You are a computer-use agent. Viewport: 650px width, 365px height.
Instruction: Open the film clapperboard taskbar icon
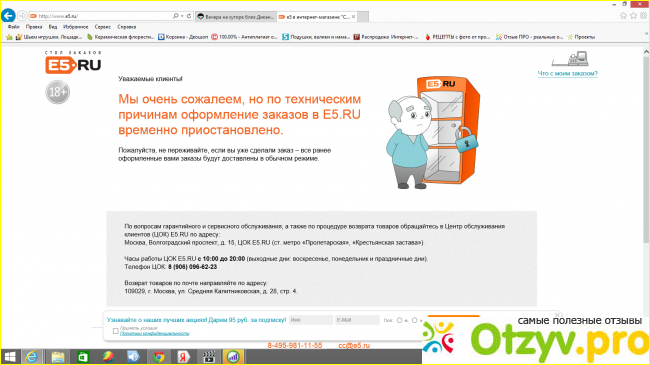point(209,357)
